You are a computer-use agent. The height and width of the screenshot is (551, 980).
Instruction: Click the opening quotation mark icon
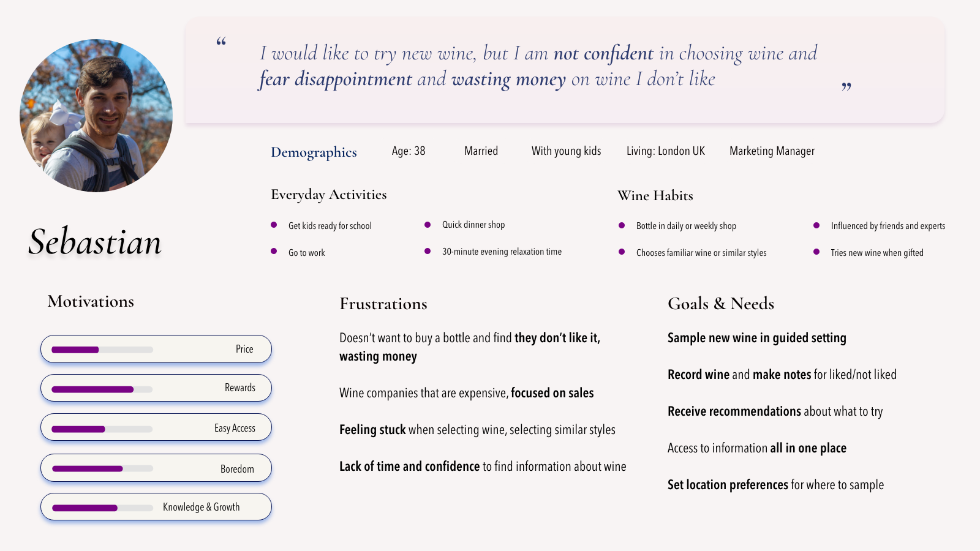221,42
